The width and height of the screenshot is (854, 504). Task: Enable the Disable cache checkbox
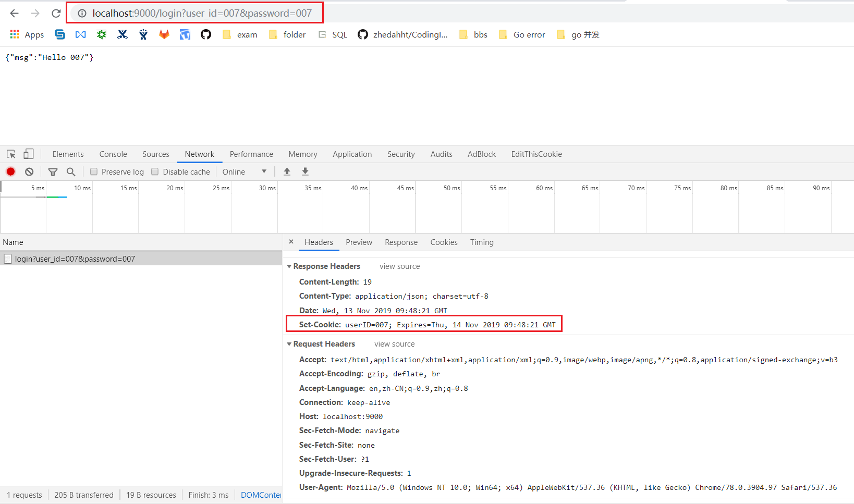[x=155, y=171]
